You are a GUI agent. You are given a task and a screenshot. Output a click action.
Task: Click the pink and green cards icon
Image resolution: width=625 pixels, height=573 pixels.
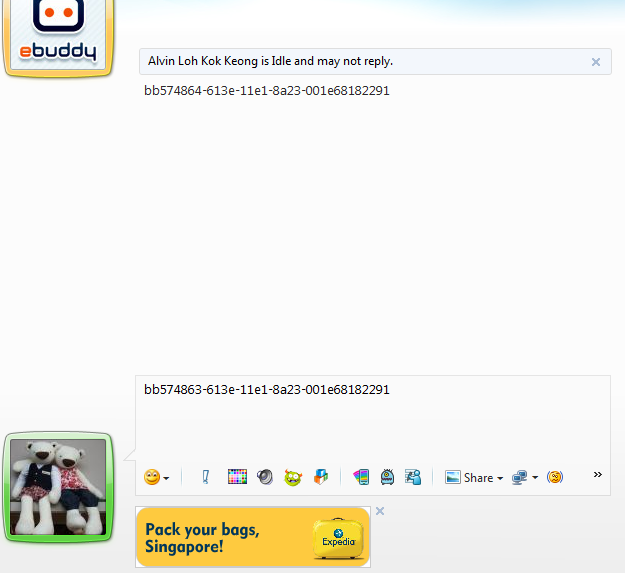coord(361,477)
